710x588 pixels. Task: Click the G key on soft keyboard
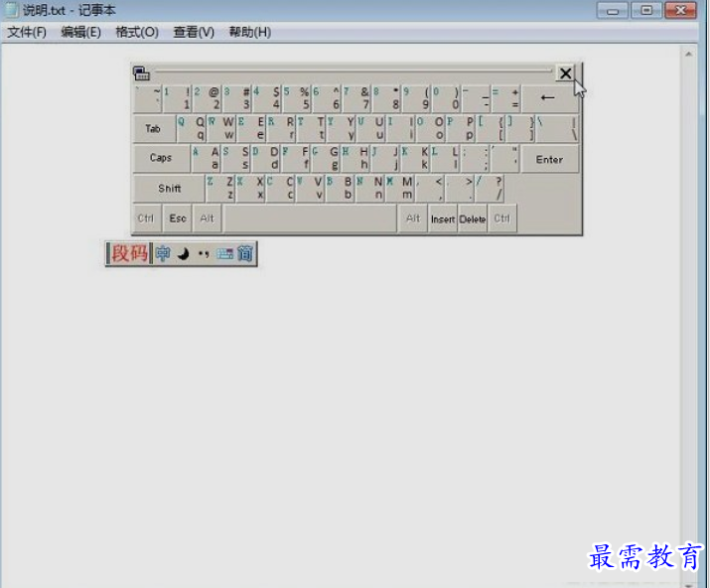[x=326, y=158]
